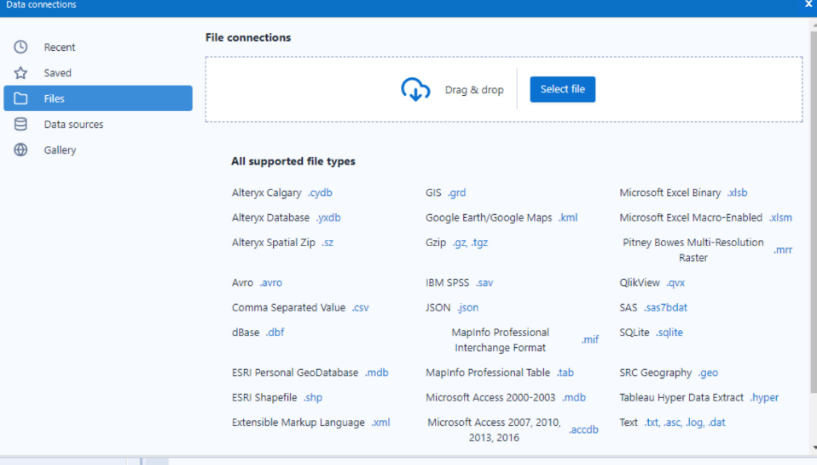Click the .xlsb Excel Binary link
Viewport: 817px width, 465px height.
click(737, 192)
